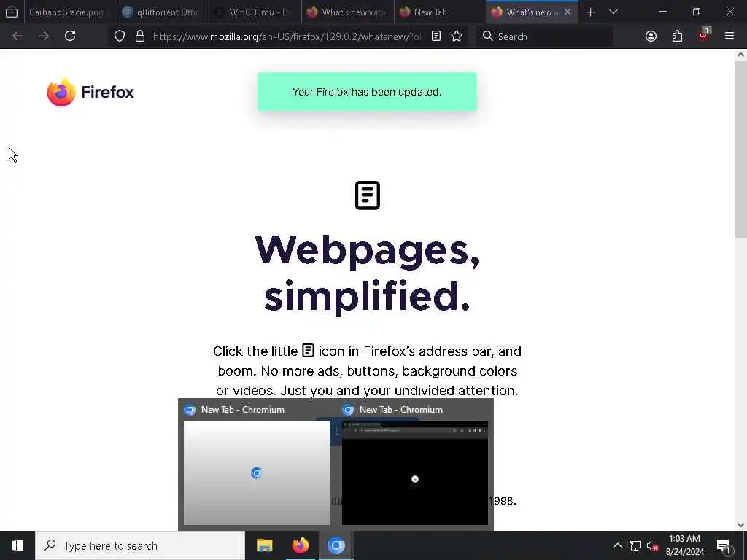Click the Firefox taskbar icon
This screenshot has width=747, height=560.
[300, 545]
